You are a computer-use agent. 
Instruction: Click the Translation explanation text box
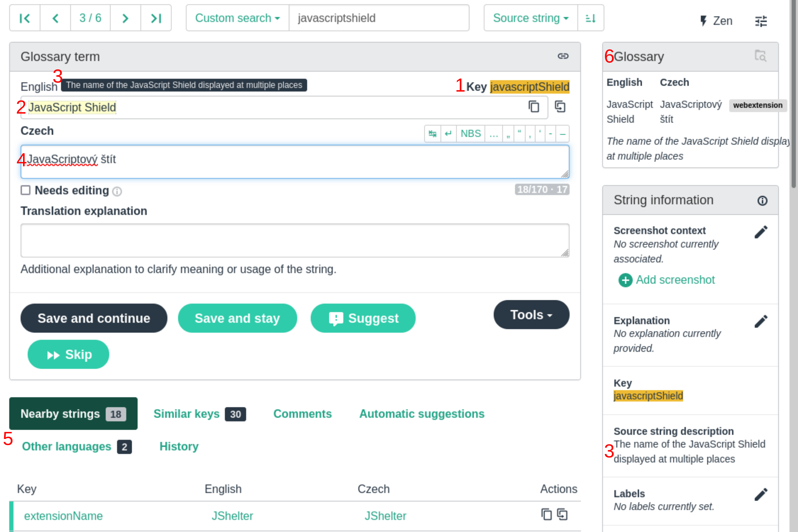[295, 240]
